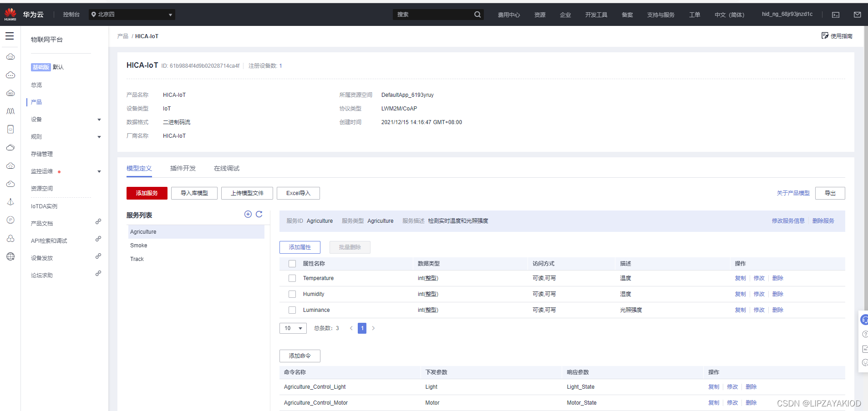
Task: Select the Smoke service in list
Action: (x=196, y=246)
